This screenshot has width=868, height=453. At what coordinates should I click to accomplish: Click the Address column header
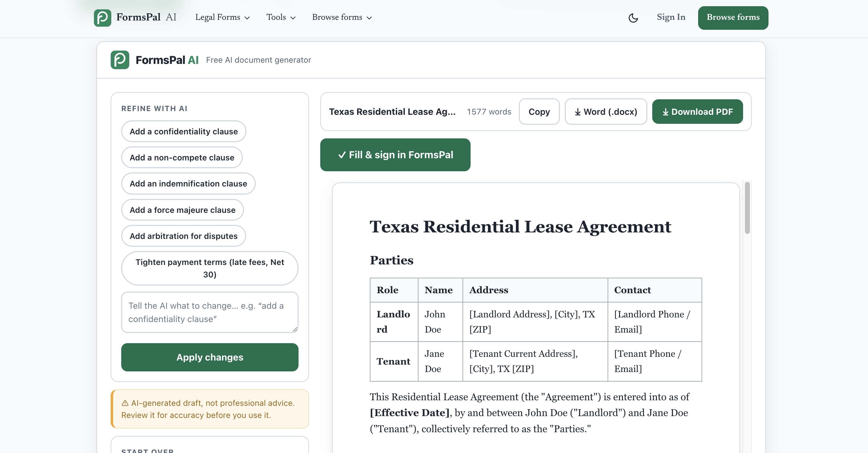coord(535,290)
